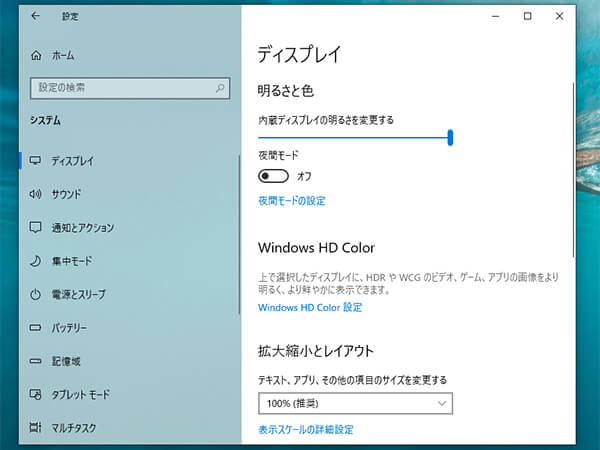Open the ホーム home icon

click(36, 55)
